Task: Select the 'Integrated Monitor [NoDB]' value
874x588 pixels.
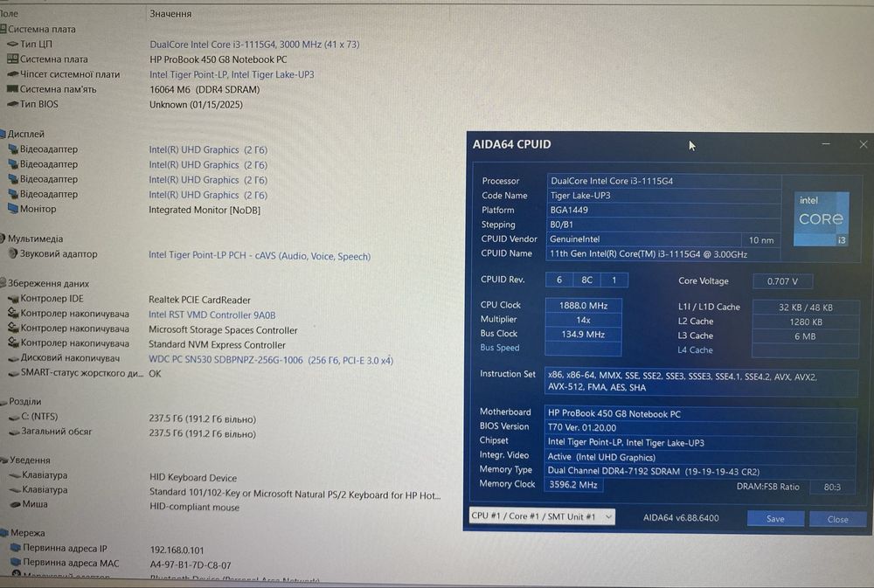Action: (205, 210)
